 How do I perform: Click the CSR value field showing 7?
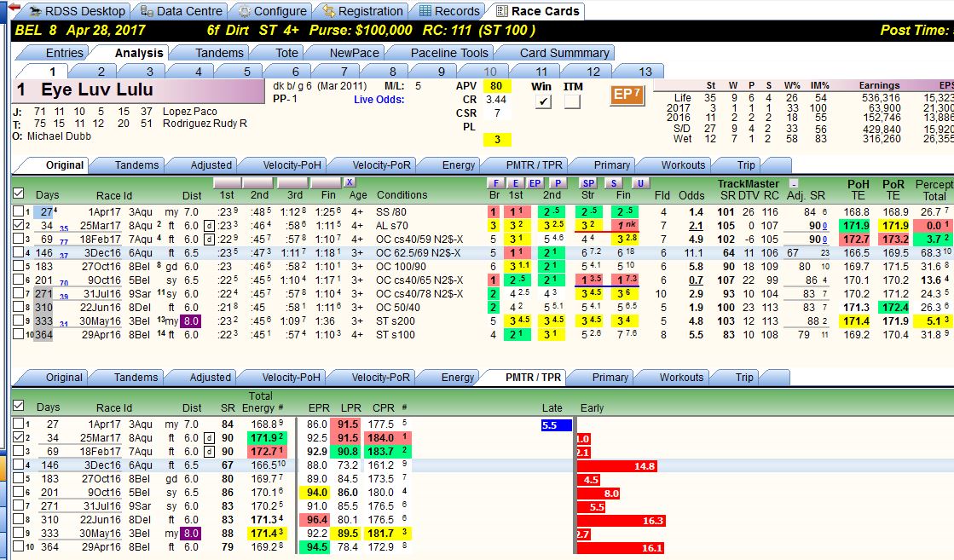496,113
